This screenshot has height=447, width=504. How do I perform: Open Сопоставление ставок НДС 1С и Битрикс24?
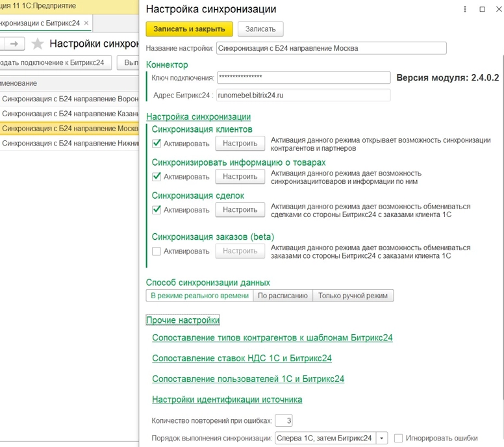point(242,359)
